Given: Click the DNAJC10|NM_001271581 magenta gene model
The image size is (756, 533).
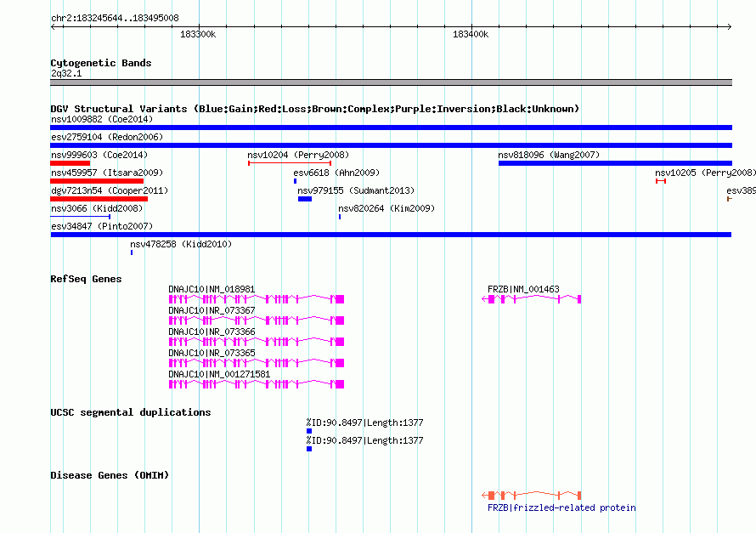Looking at the screenshot, I should pyautogui.click(x=256, y=384).
